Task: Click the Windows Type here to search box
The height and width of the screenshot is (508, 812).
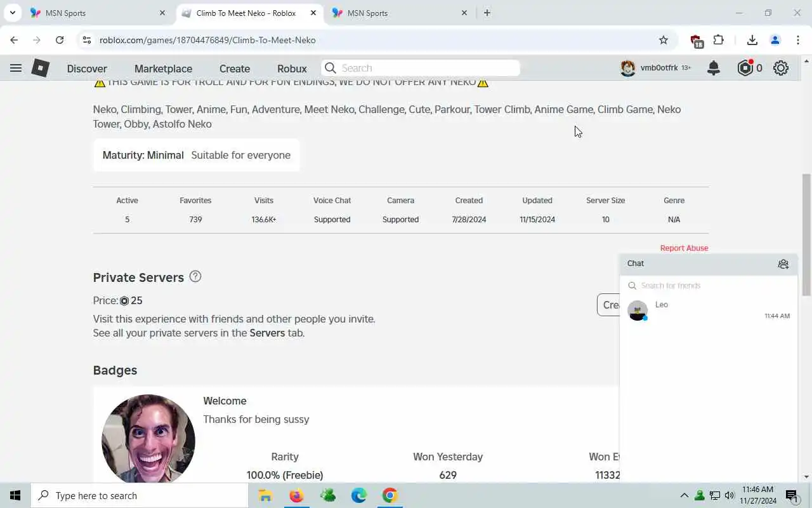Action: click(140, 495)
